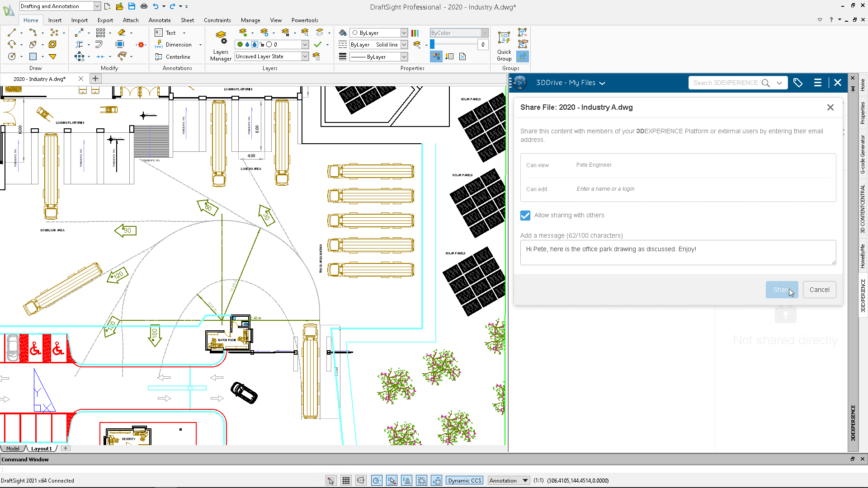Toggle Allow sharing with others checkbox

[524, 215]
